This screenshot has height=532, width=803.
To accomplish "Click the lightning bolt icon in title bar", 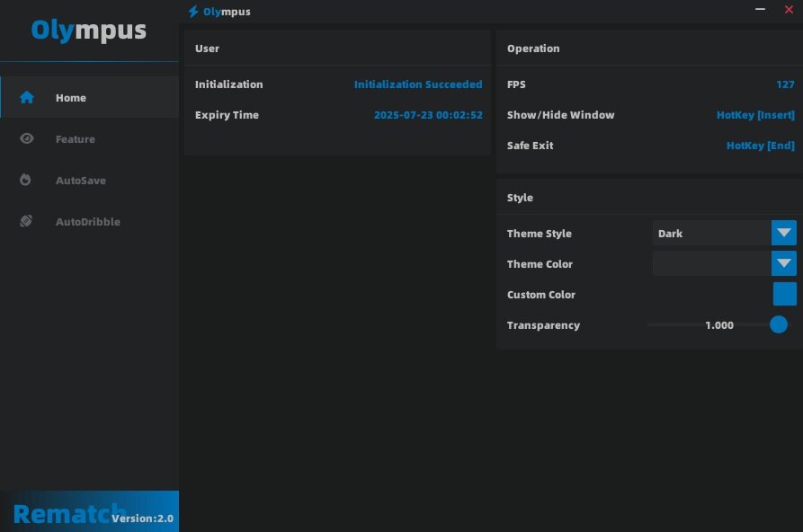I will tap(193, 12).
